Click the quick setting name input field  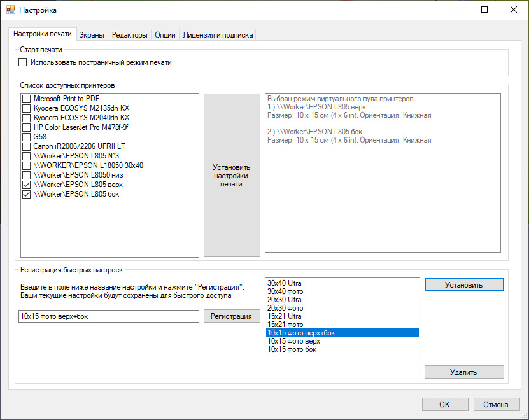[109, 316]
